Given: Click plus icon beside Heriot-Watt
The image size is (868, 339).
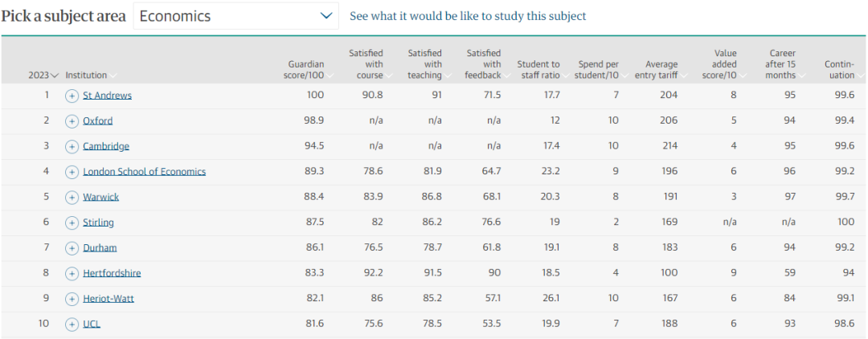Looking at the screenshot, I should pos(72,299).
